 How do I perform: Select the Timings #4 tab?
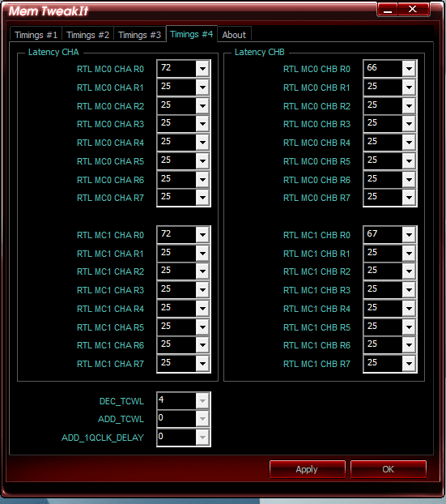click(191, 34)
